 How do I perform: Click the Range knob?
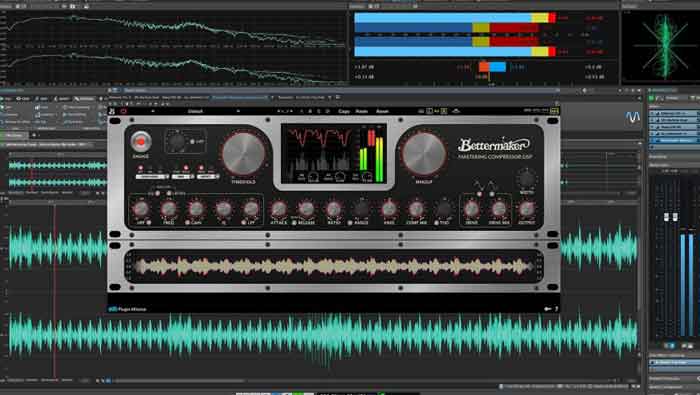coord(361,209)
